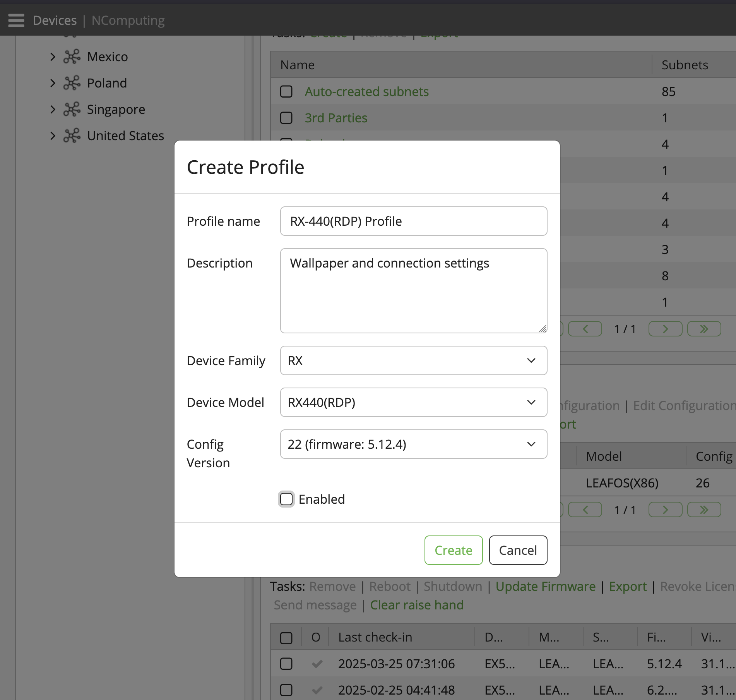Select the United States group
This screenshot has width=736, height=700.
click(125, 136)
